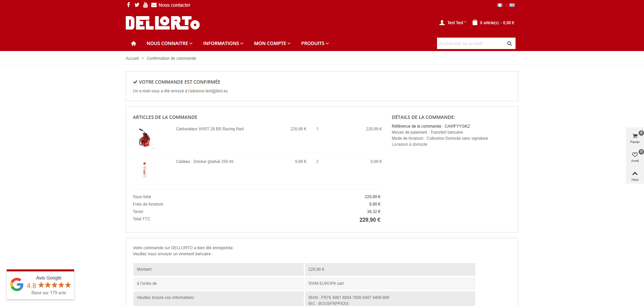
Task: Click the Nous contacter link
Action: pyautogui.click(x=174, y=5)
